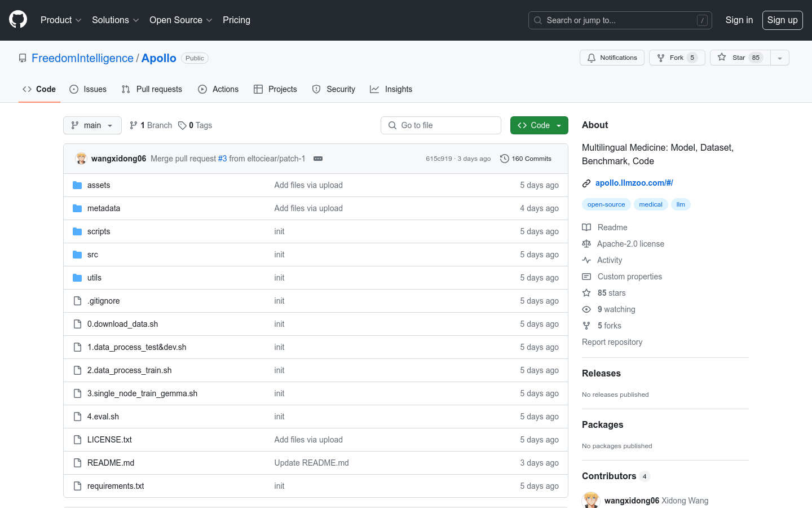Image resolution: width=812 pixels, height=508 pixels.
Task: Open pull request #3 link
Action: point(222,159)
